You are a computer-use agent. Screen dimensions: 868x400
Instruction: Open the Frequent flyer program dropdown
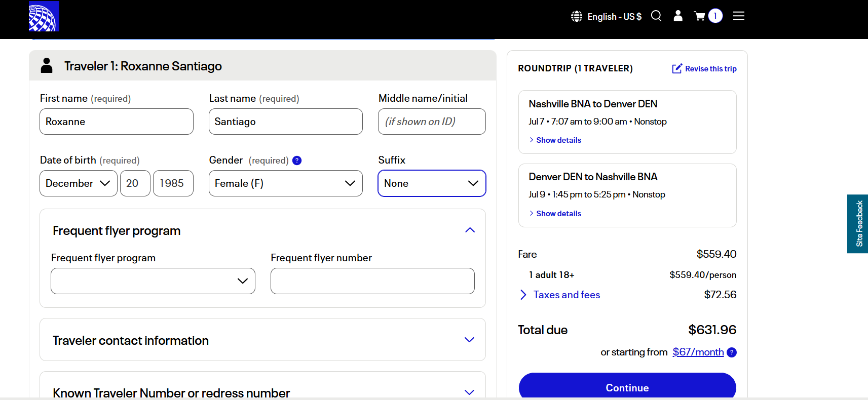(153, 281)
